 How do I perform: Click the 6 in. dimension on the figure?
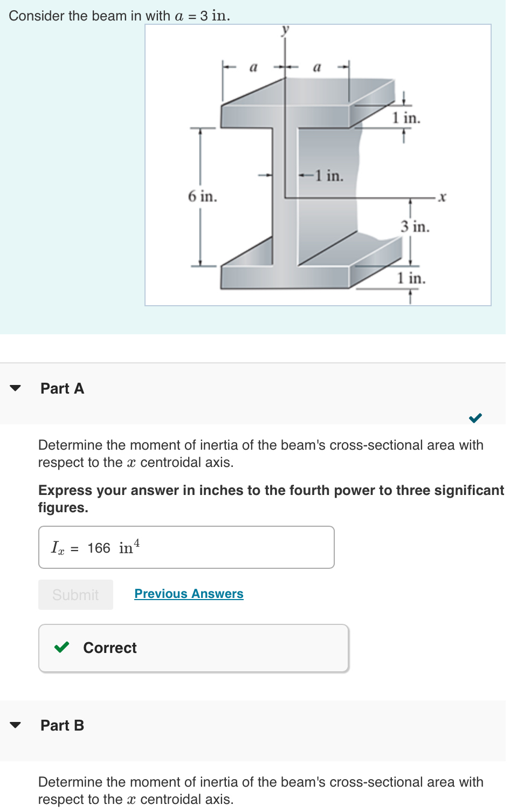[x=202, y=196]
